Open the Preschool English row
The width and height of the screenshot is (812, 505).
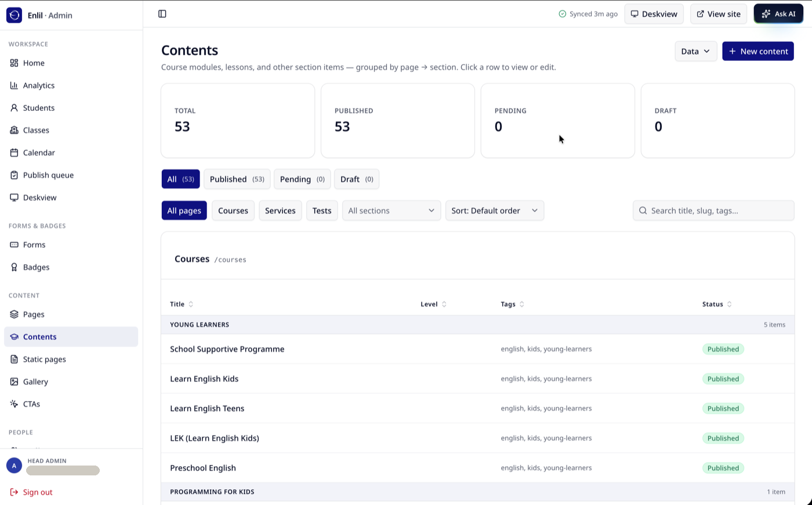pos(477,468)
